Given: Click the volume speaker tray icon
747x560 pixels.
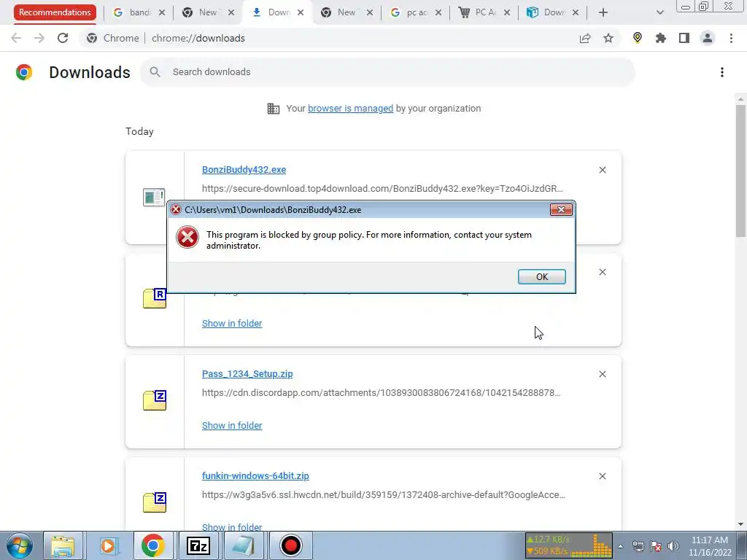Looking at the screenshot, I should [673, 546].
